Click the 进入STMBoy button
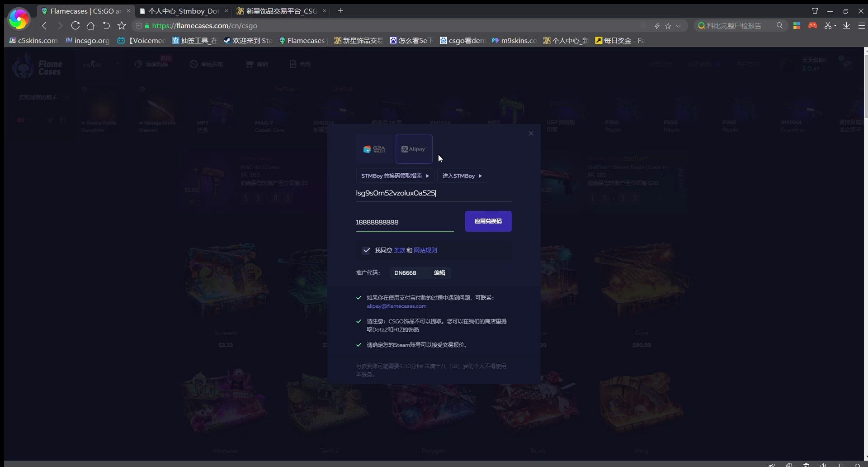The height and width of the screenshot is (467, 868). click(x=462, y=176)
